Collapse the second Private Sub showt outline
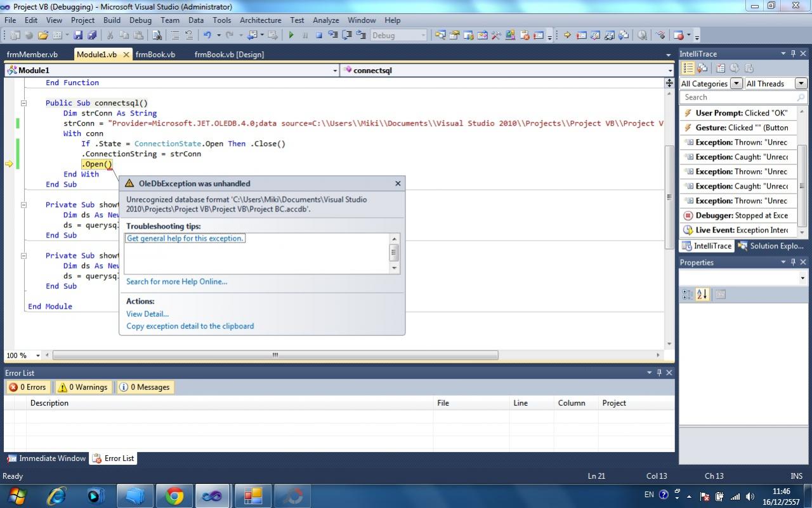The height and width of the screenshot is (508, 812). [x=24, y=255]
